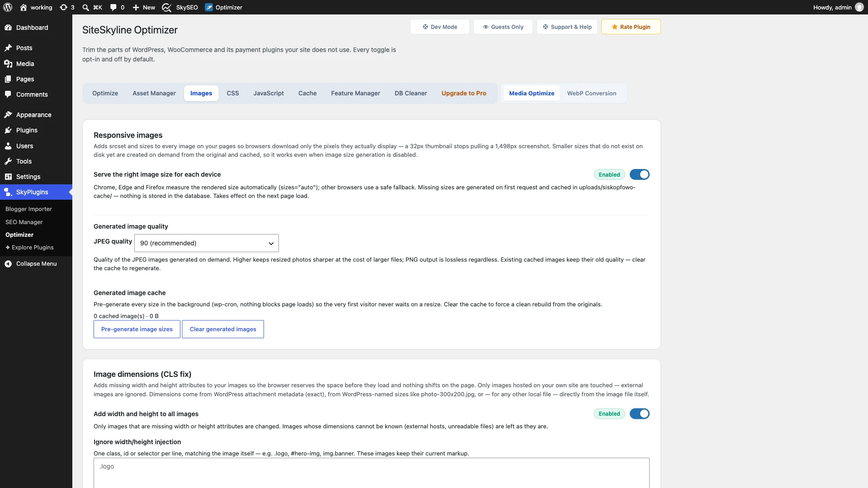This screenshot has width=868, height=488.
Task: Click the Tools wrench icon in sidebar
Action: [x=8, y=161]
